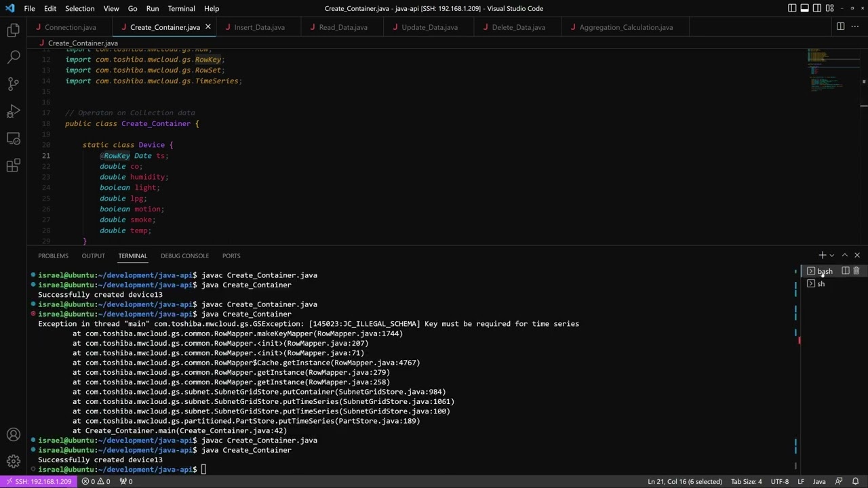The height and width of the screenshot is (488, 868).
Task: Open the Source Control view
Action: pyautogui.click(x=13, y=85)
